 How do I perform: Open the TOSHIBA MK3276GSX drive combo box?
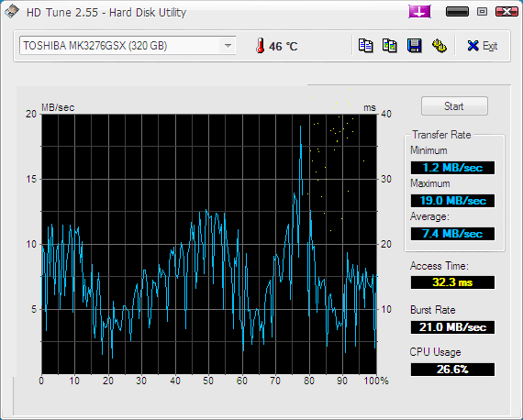(128, 45)
